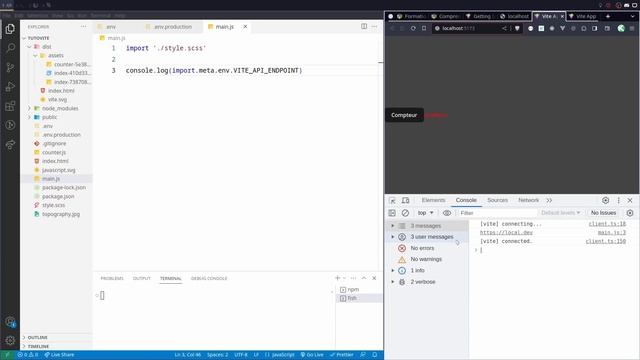Click Go Live in the status bar

pos(312,355)
